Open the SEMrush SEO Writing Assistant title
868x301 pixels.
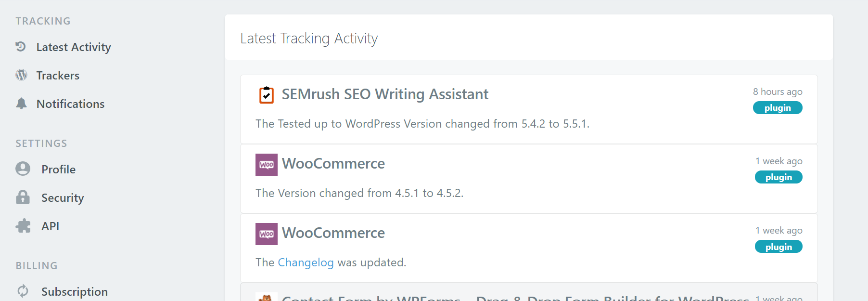pyautogui.click(x=385, y=94)
